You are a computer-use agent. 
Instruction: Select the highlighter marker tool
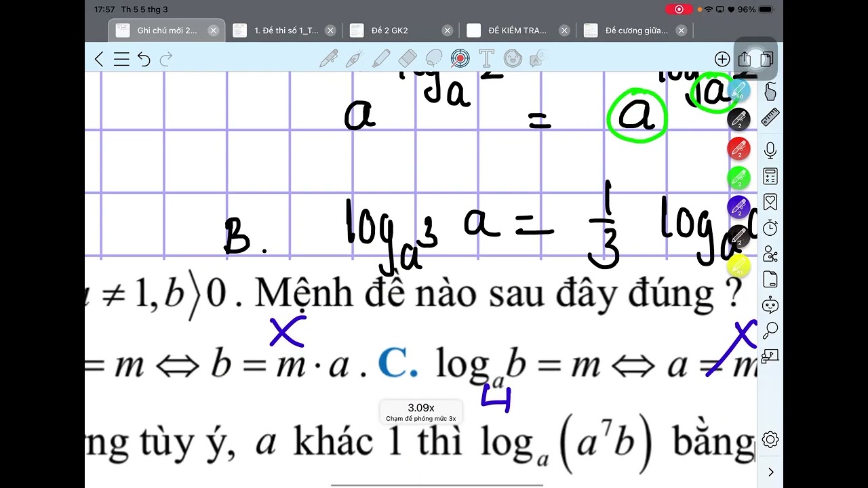point(381,59)
